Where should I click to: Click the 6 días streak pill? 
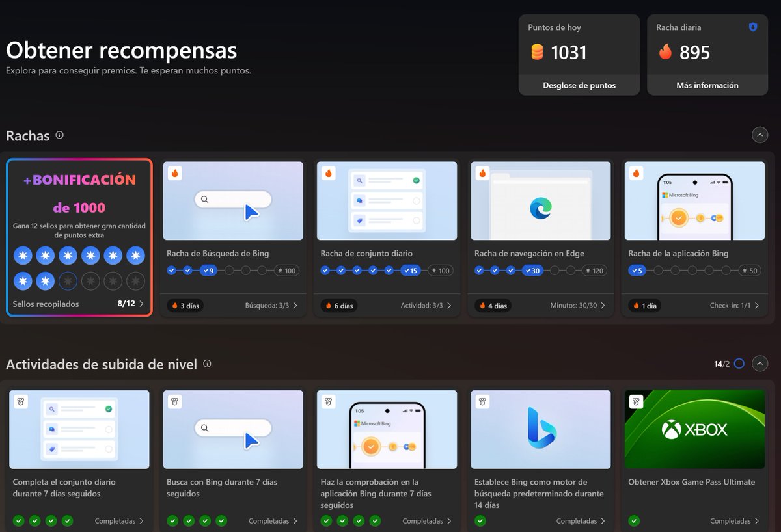pos(339,305)
